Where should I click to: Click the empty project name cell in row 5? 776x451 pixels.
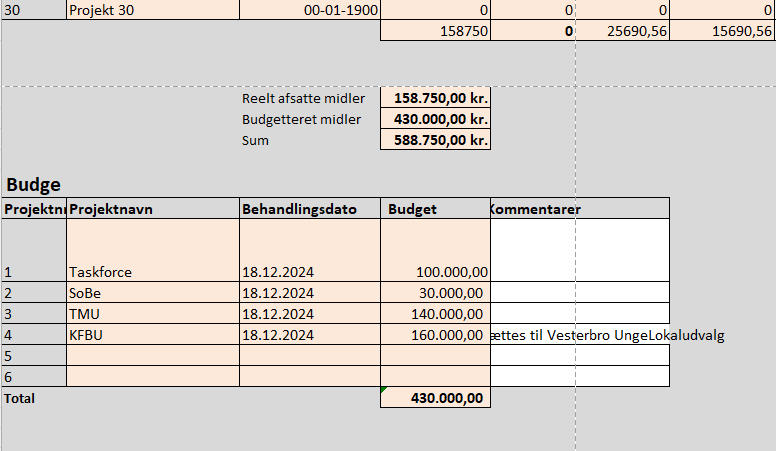coord(153,355)
